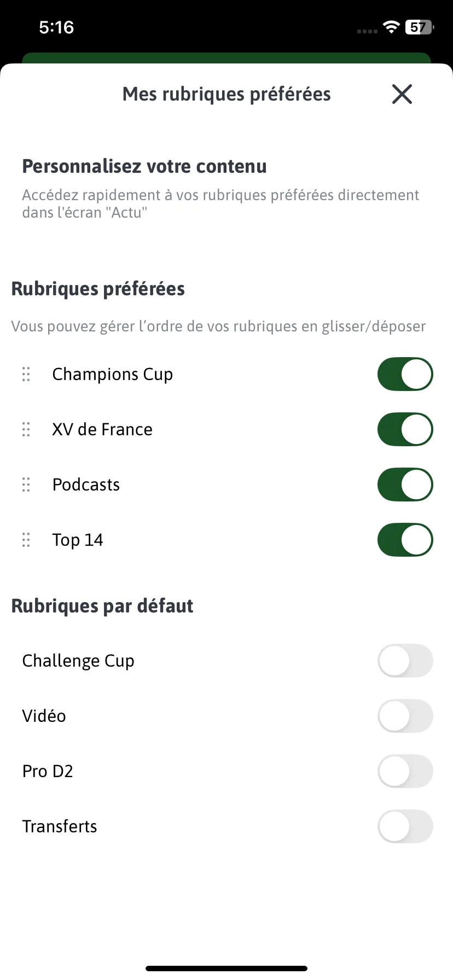Tap the clock showing 5:16
The width and height of the screenshot is (453, 980).
[56, 27]
